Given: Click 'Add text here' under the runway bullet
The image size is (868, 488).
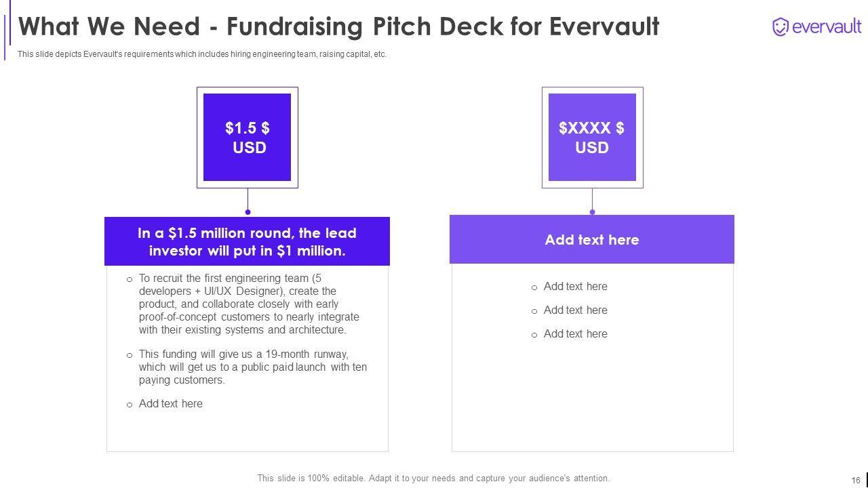Looking at the screenshot, I should 170,403.
